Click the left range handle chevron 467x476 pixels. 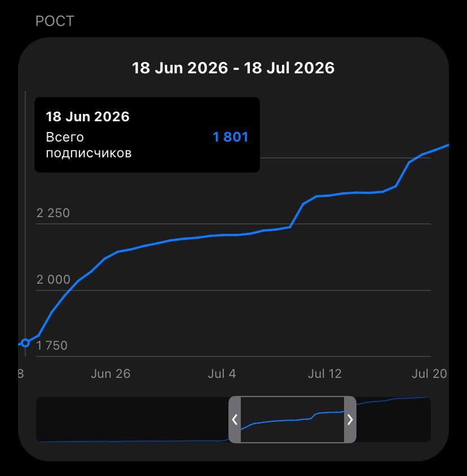pyautogui.click(x=235, y=420)
